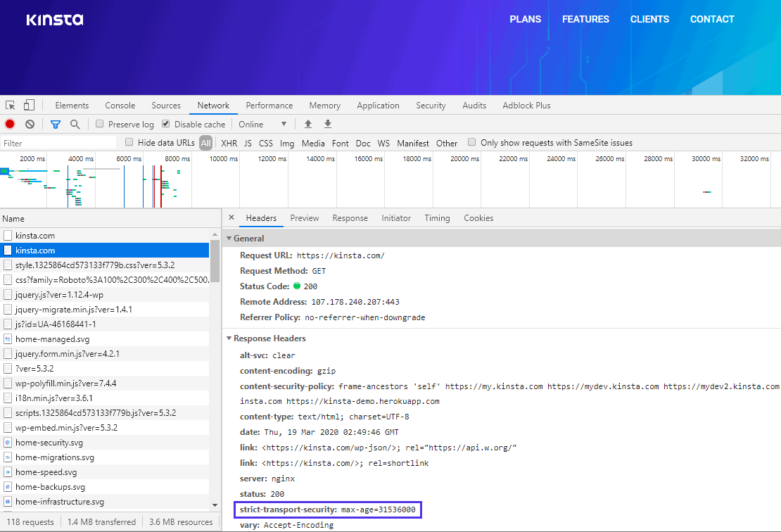781x532 pixels.
Task: Click the device toolbar toggle icon
Action: 27,104
